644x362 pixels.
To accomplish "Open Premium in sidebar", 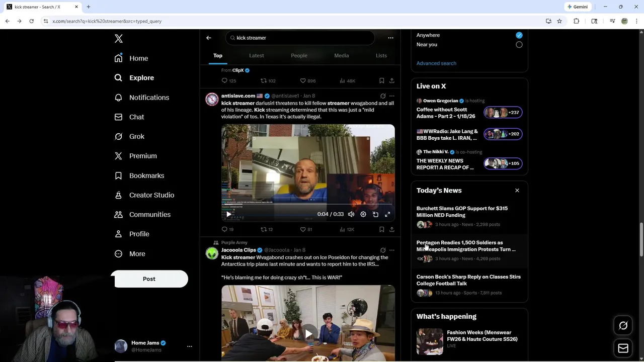I will pos(136,156).
